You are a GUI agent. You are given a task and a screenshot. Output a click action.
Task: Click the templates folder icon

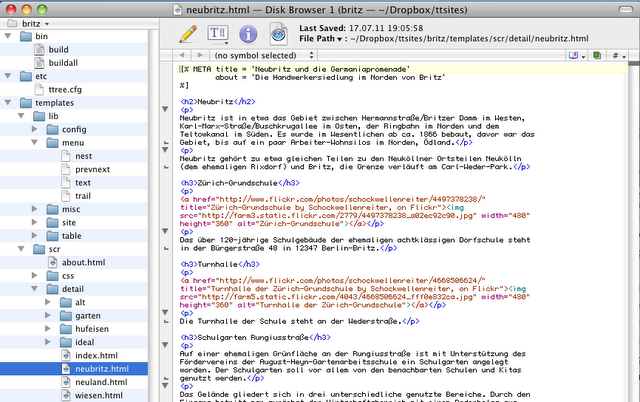26,103
